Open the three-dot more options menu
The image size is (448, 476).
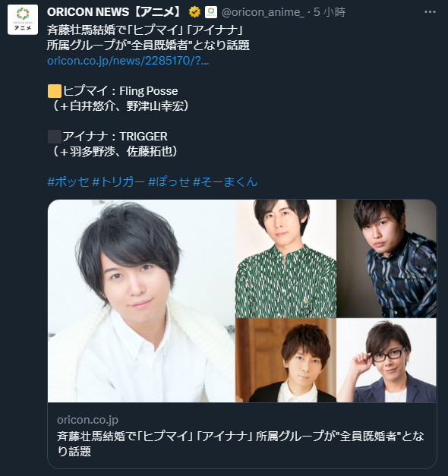tap(430, 12)
